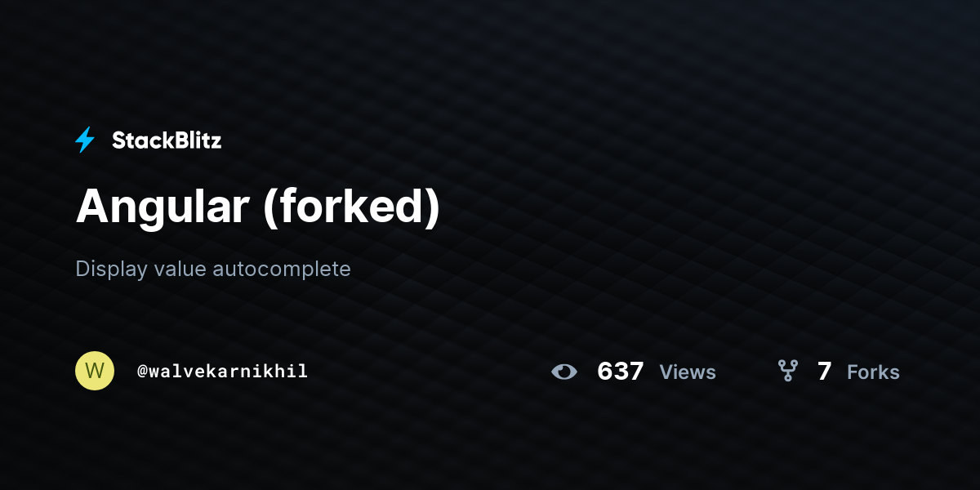This screenshot has width=980, height=490.
Task: Click the Blitz part of the StackBlitz name
Action: [194, 140]
